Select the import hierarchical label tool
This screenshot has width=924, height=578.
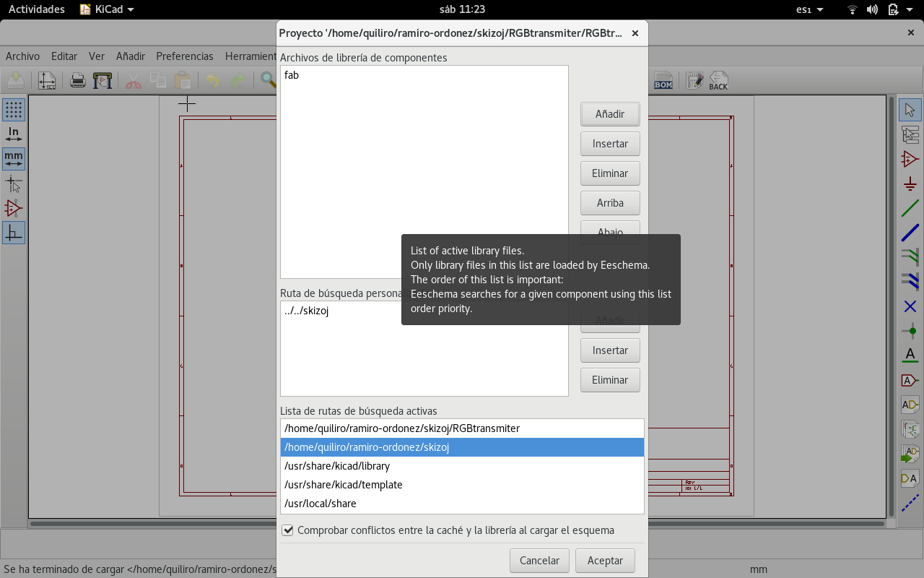click(x=910, y=454)
